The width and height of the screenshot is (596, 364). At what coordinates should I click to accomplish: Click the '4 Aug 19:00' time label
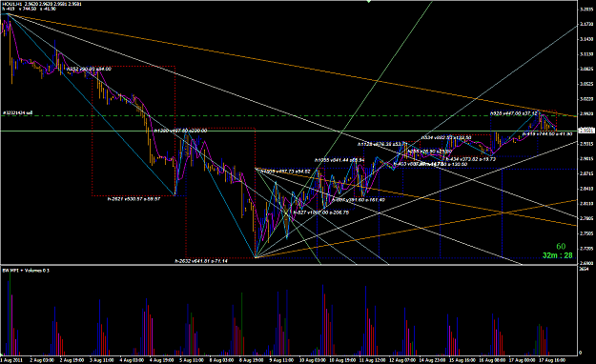coord(161,360)
